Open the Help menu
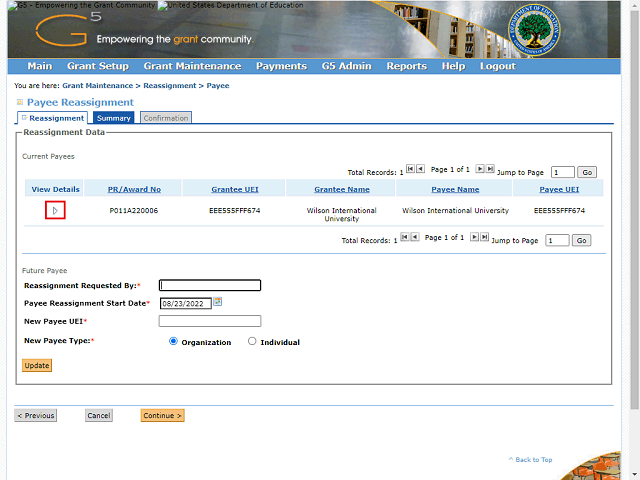The width and height of the screenshot is (640, 480). pyautogui.click(x=453, y=66)
